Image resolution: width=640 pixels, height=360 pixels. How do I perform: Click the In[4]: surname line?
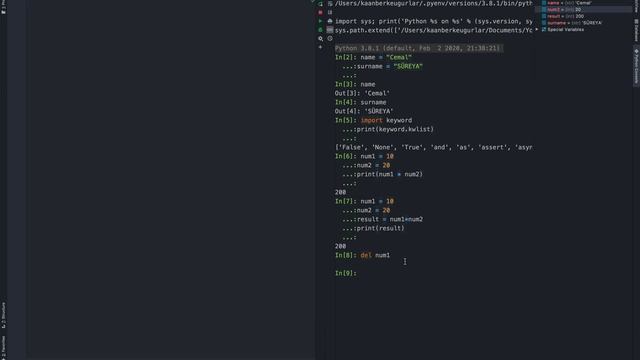tap(360, 102)
